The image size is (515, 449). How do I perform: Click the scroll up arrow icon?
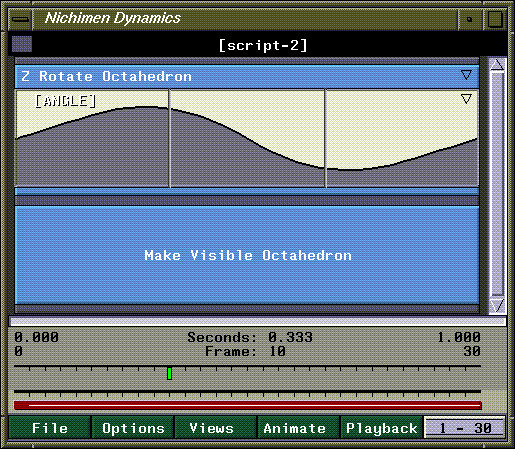pyautogui.click(x=497, y=65)
